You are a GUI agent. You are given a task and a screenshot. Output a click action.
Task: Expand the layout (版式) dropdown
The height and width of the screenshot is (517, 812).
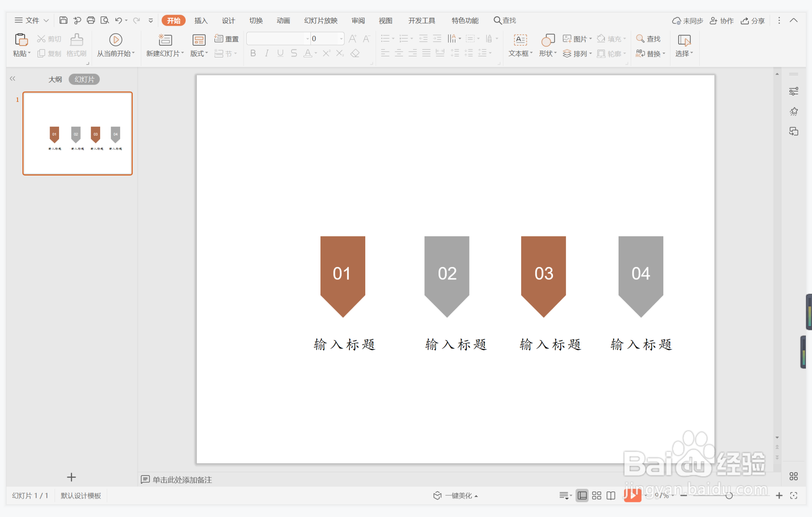tap(199, 53)
